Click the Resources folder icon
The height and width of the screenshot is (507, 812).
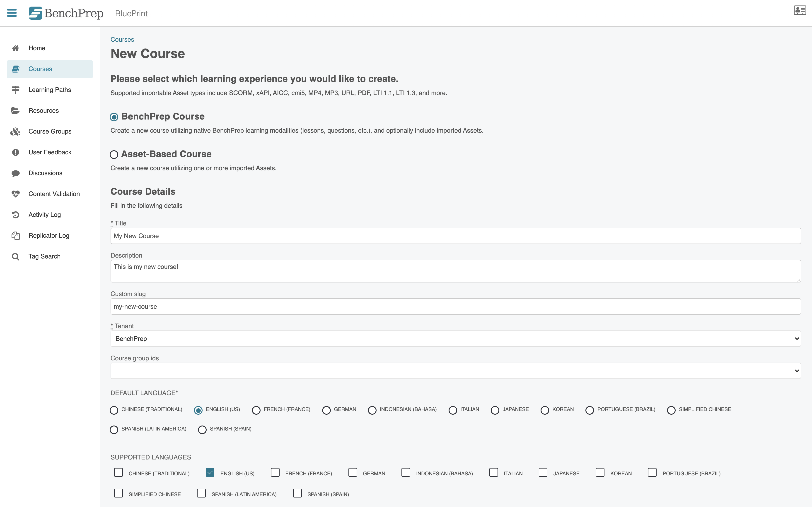pyautogui.click(x=15, y=111)
